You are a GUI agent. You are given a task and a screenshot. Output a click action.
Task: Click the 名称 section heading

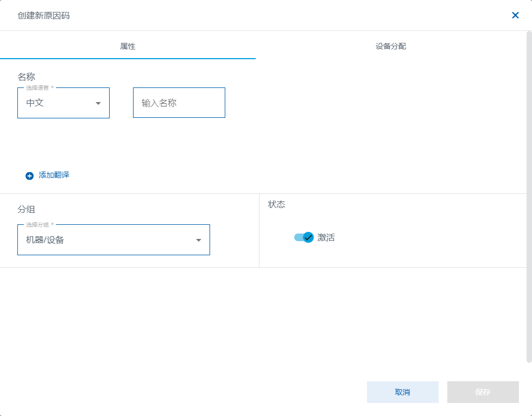pos(26,77)
